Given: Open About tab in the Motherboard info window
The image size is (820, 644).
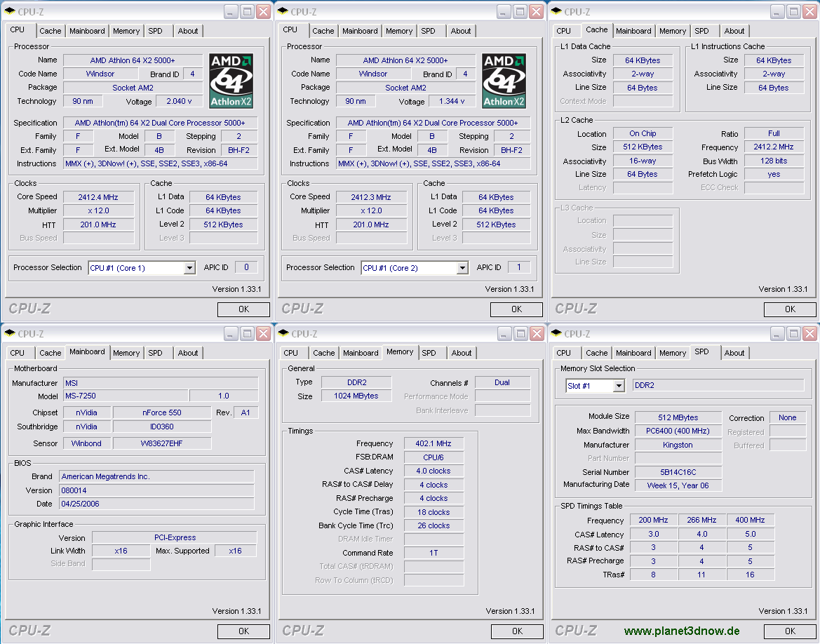Looking at the screenshot, I should [188, 353].
